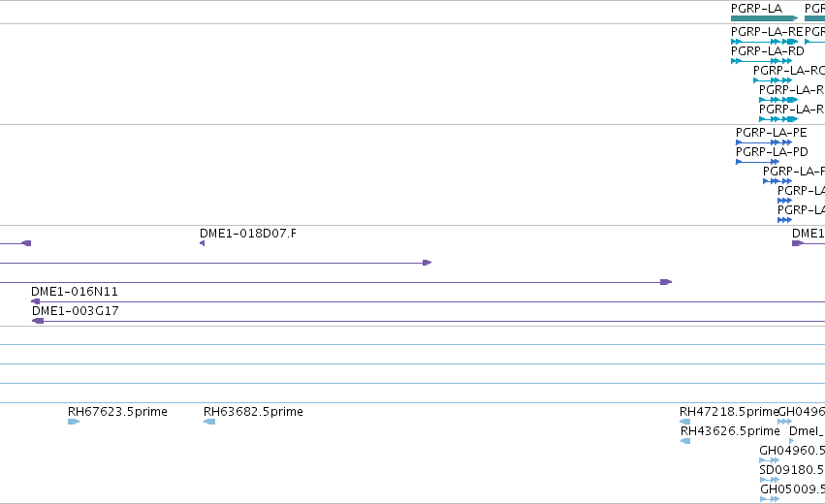Open the RH47218.5prime EST feature
Viewport: 825px width, 504px height.
point(684,422)
